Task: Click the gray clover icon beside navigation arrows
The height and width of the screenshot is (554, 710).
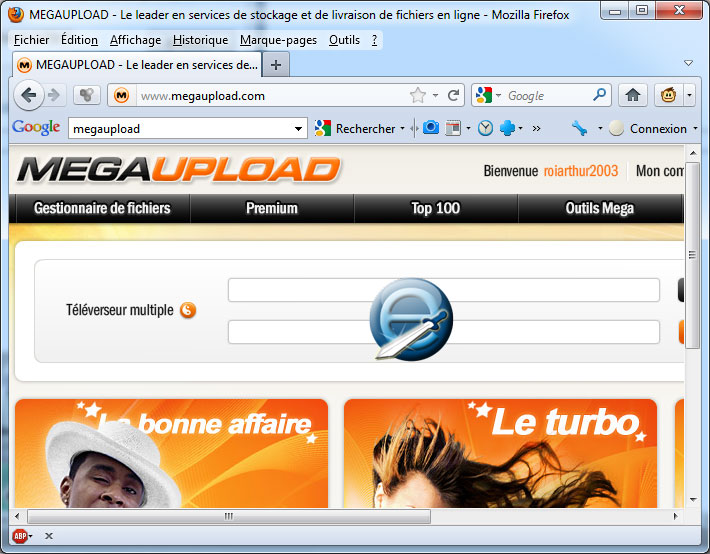Action: pyautogui.click(x=86, y=95)
